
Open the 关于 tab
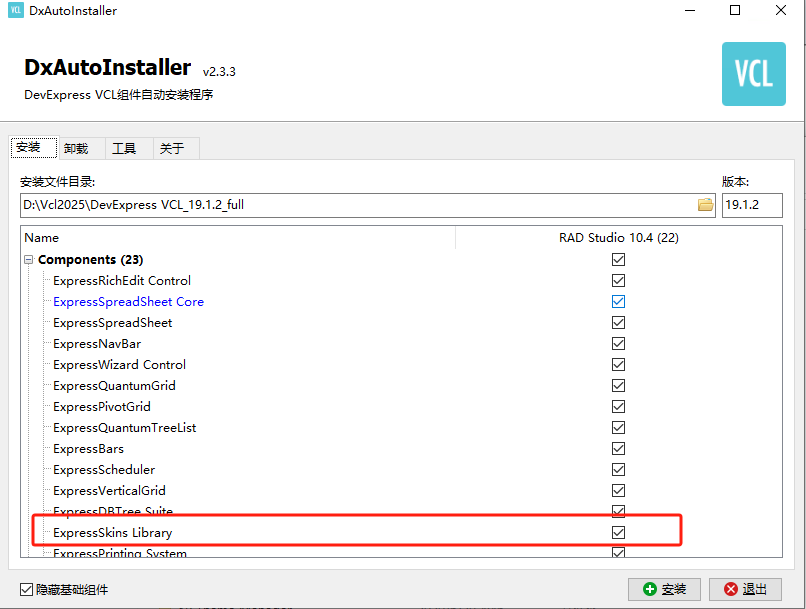tap(176, 149)
